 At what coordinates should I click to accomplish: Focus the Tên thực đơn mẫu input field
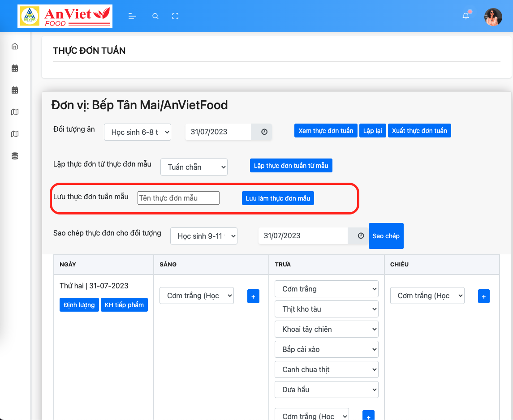point(178,198)
